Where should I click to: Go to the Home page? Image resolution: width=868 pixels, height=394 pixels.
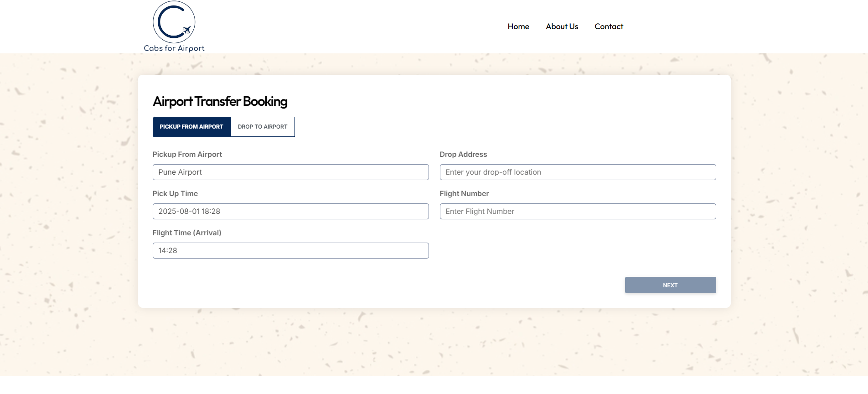pyautogui.click(x=518, y=26)
